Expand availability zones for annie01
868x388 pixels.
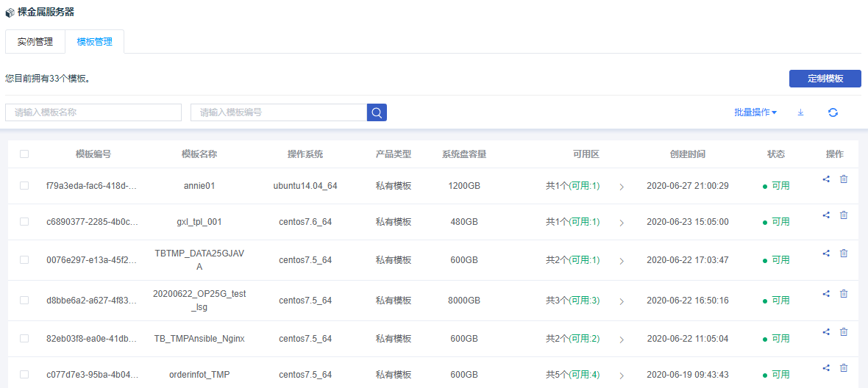point(622,187)
